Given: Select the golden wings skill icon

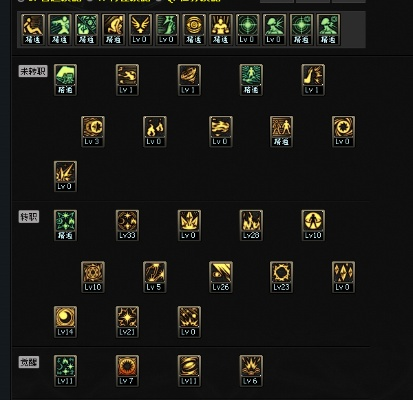Looking at the screenshot, I should [x=140, y=29].
